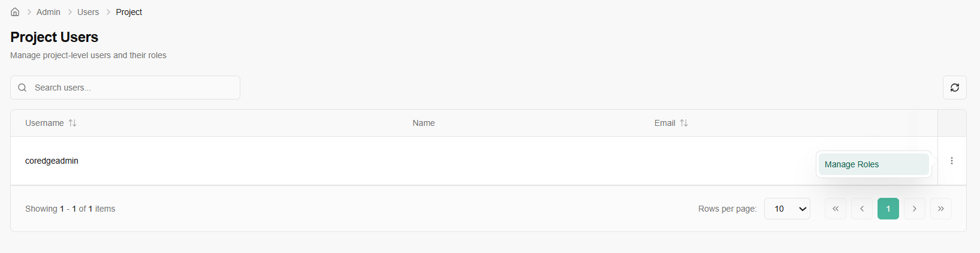This screenshot has width=980, height=253.
Task: Sort by Email using sort arrows icon
Action: coord(683,123)
